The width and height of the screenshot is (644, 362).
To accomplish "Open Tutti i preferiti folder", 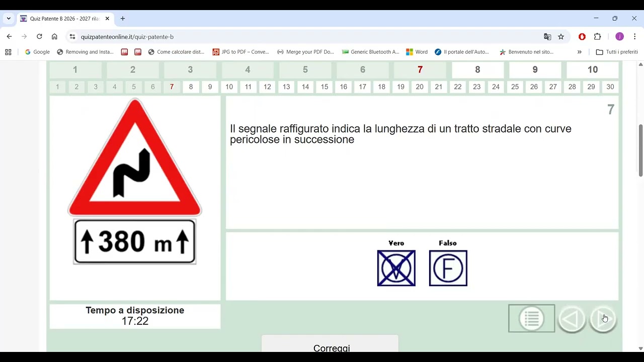I will coord(617,52).
